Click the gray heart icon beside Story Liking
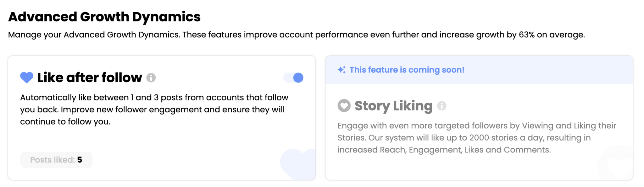The image size is (644, 187). tap(344, 106)
